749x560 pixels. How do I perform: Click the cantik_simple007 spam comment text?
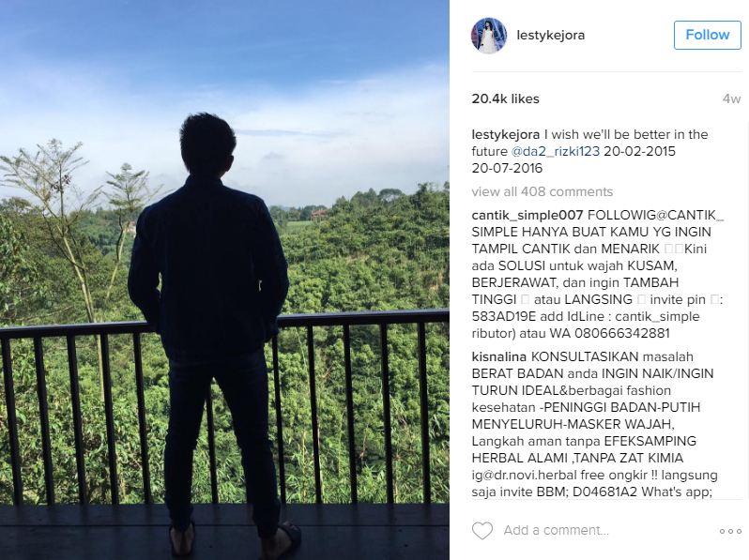coord(597,274)
